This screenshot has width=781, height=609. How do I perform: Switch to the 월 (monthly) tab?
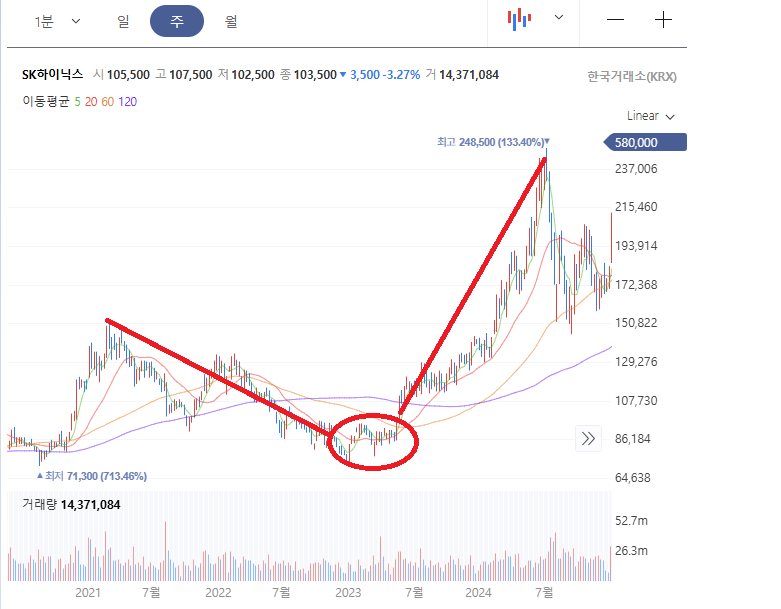(231, 20)
